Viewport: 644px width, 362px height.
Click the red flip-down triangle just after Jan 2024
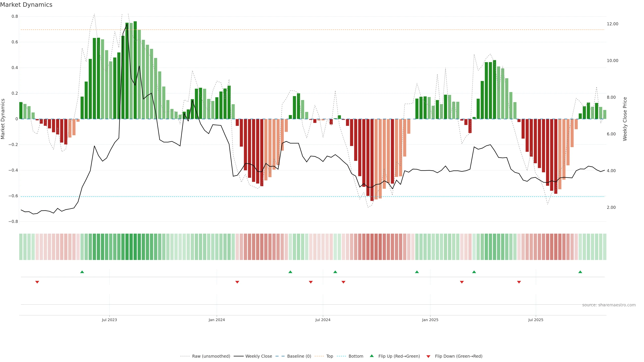pos(237,282)
